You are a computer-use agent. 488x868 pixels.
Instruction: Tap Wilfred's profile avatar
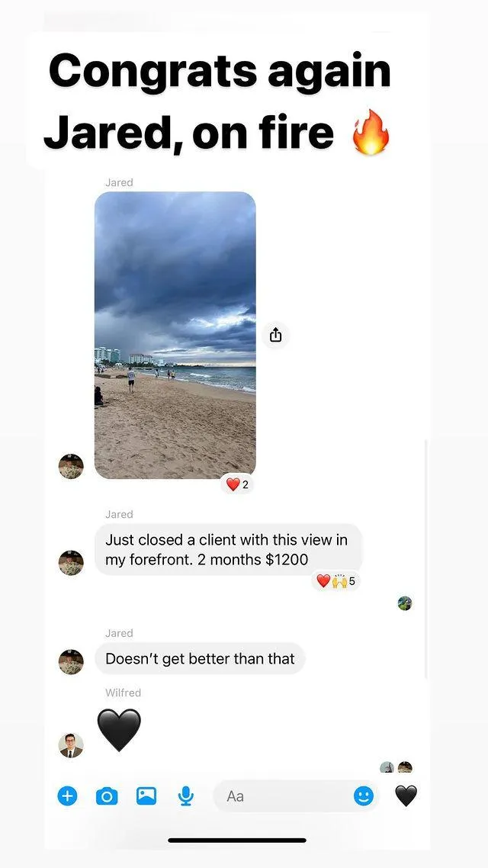[x=71, y=745]
